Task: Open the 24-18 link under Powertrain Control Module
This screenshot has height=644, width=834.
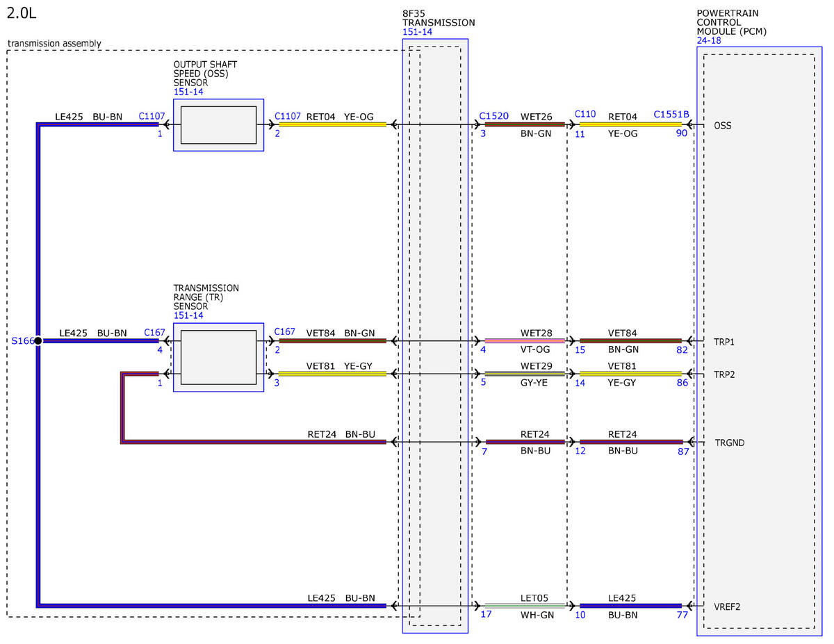Action: (708, 41)
